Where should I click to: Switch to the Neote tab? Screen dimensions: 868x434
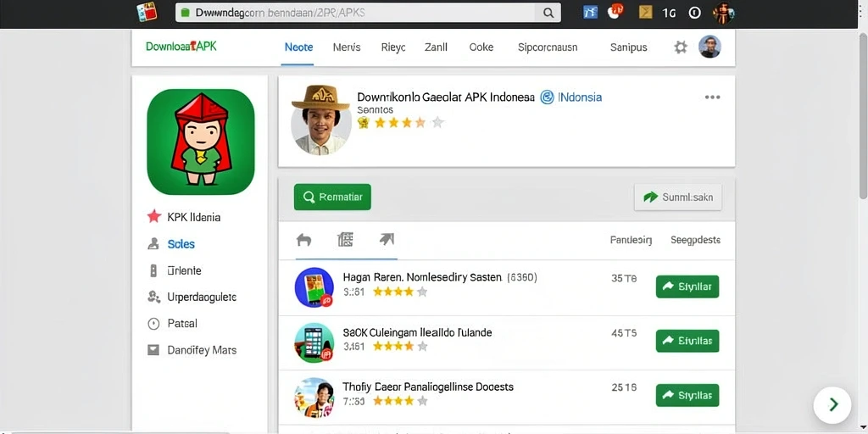[298, 47]
